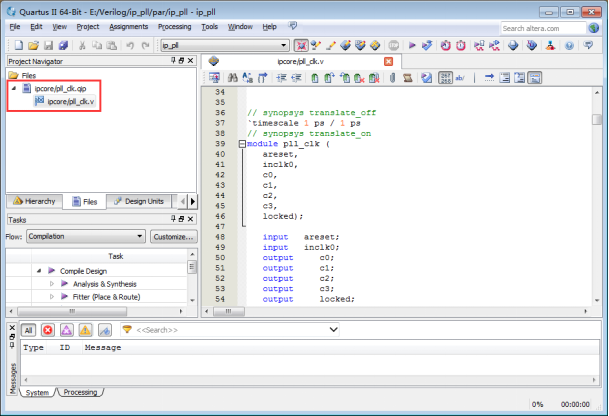The height and width of the screenshot is (416, 609).
Task: Toggle the rightmost editor toolbar view button
Action: tap(535, 78)
